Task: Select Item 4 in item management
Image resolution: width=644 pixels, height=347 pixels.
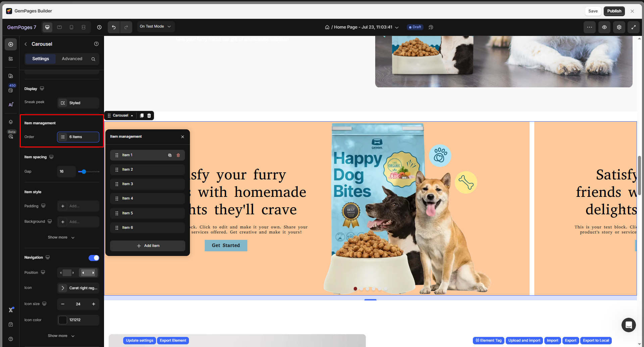Action: 147,199
